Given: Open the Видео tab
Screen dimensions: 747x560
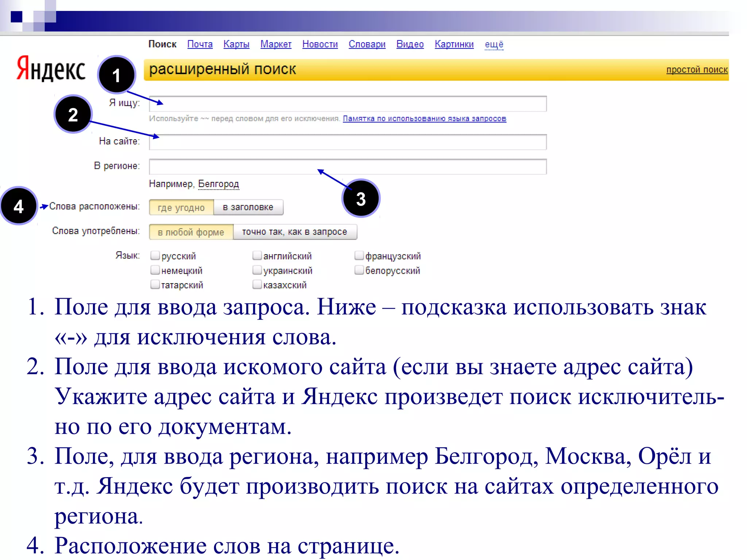Looking at the screenshot, I should pos(410,44).
